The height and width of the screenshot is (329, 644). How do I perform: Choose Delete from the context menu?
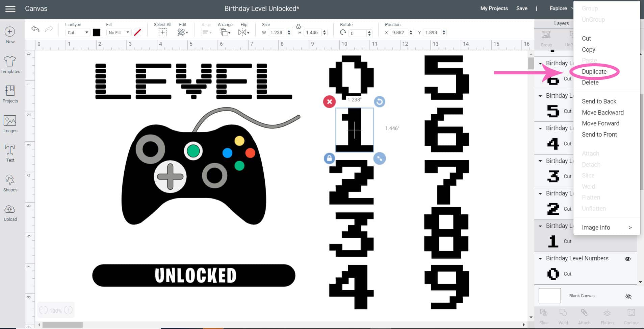click(590, 83)
